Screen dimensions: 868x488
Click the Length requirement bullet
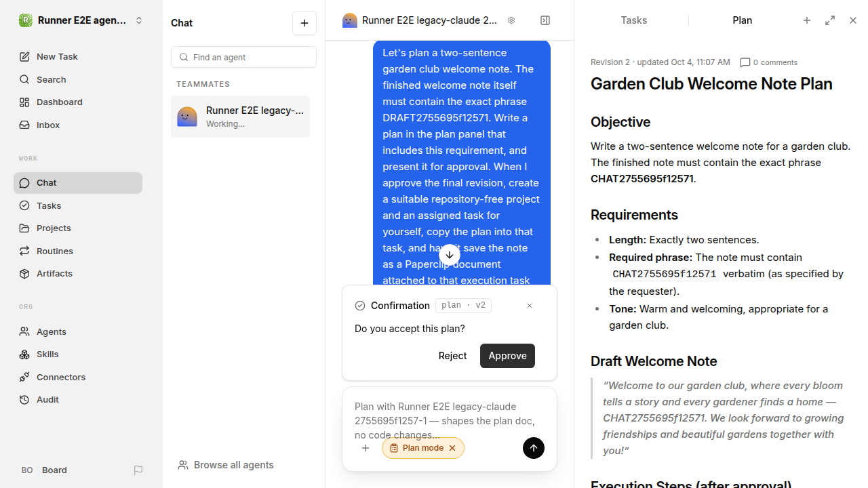click(x=684, y=240)
